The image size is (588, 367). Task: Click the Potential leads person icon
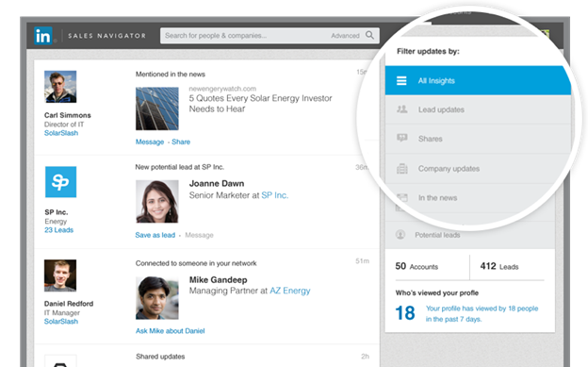400,235
